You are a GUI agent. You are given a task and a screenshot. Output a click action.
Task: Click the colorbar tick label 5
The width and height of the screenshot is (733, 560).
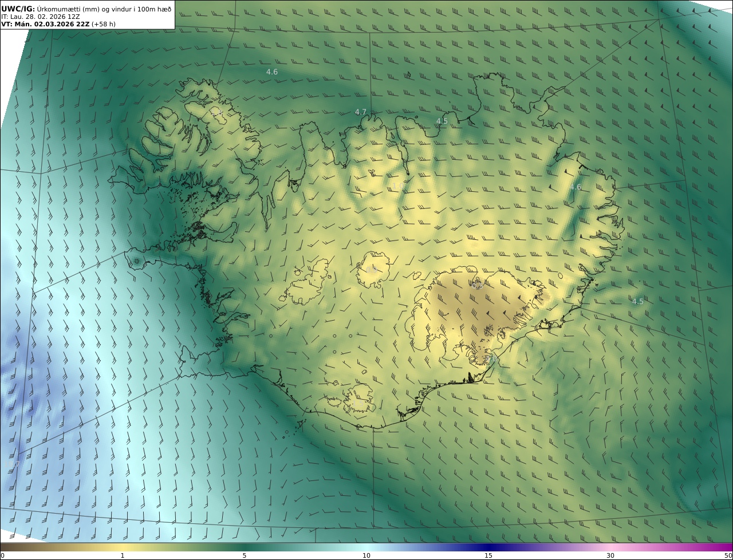[x=245, y=555]
